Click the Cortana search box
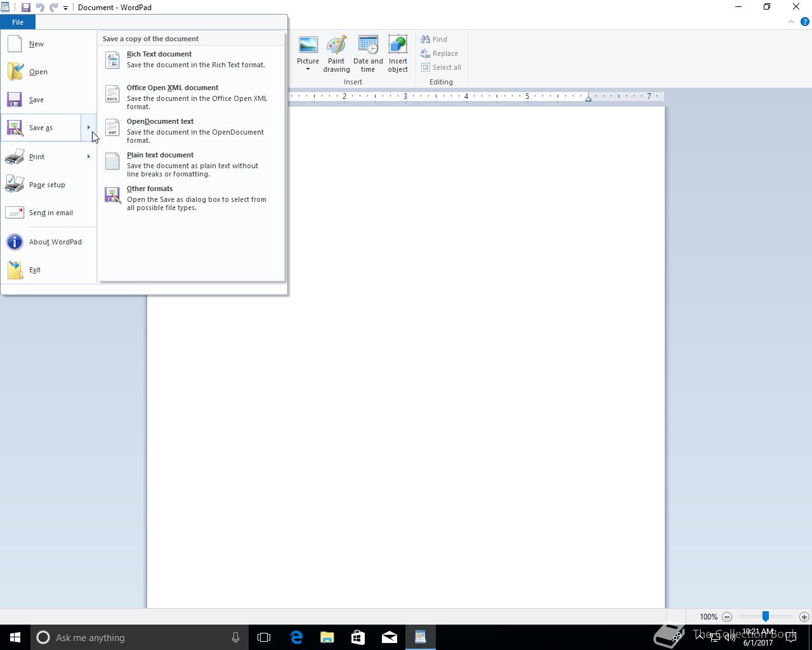 (x=139, y=637)
